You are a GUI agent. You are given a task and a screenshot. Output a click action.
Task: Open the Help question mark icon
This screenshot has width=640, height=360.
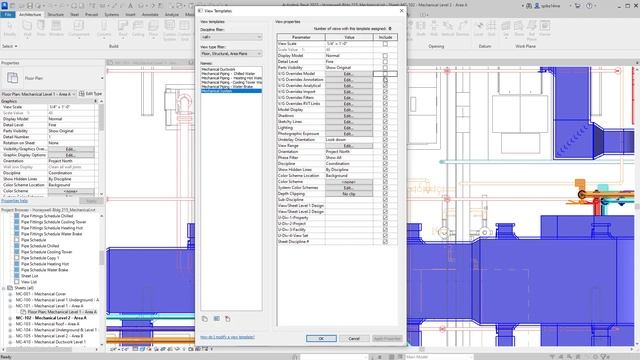tap(589, 6)
